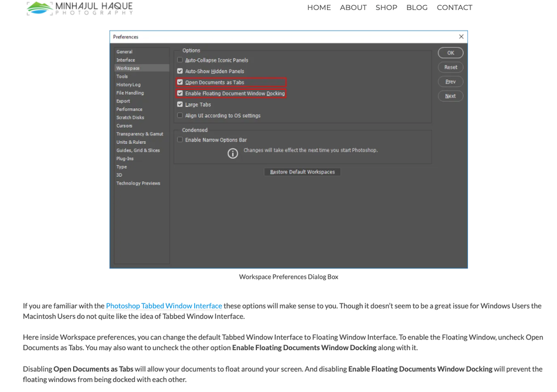
Task: Open Type preferences category
Action: tap(122, 167)
